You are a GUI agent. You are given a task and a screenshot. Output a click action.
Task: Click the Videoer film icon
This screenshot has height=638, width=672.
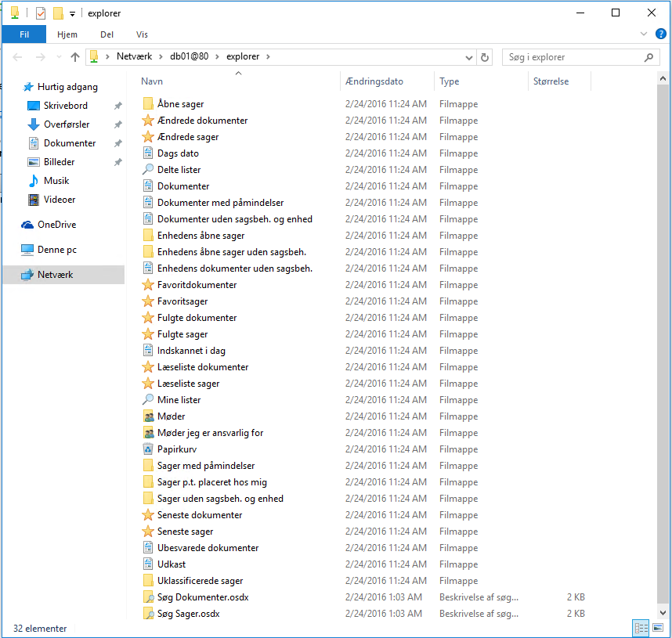point(34,200)
